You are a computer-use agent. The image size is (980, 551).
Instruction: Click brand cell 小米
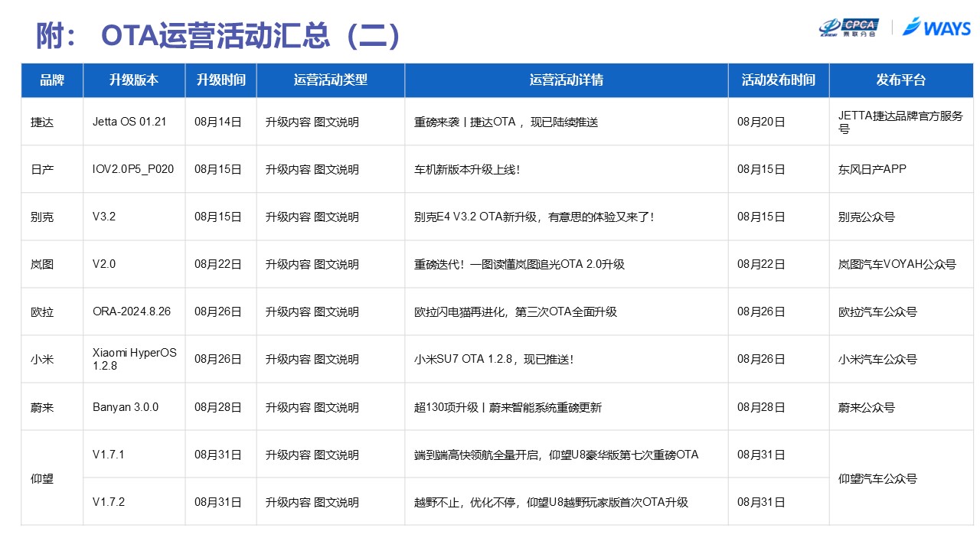pyautogui.click(x=42, y=359)
